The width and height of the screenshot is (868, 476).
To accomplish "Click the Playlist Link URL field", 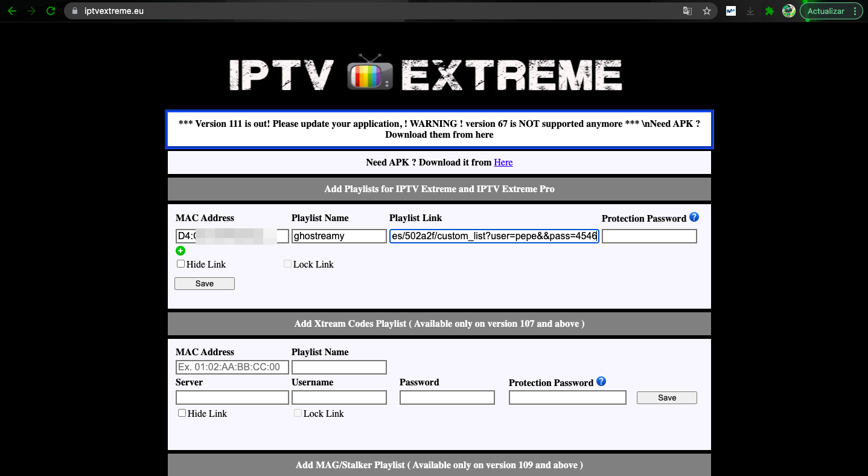I will (494, 236).
